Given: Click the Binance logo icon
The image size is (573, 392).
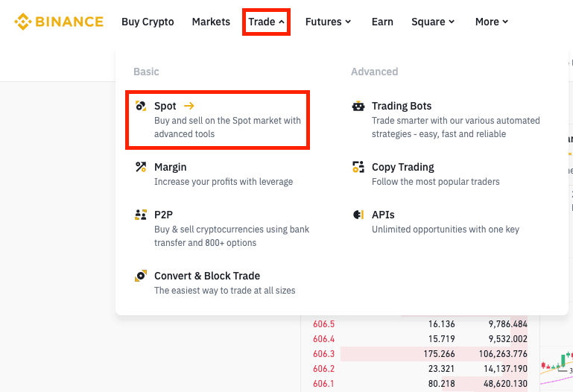Looking at the screenshot, I should point(22,22).
